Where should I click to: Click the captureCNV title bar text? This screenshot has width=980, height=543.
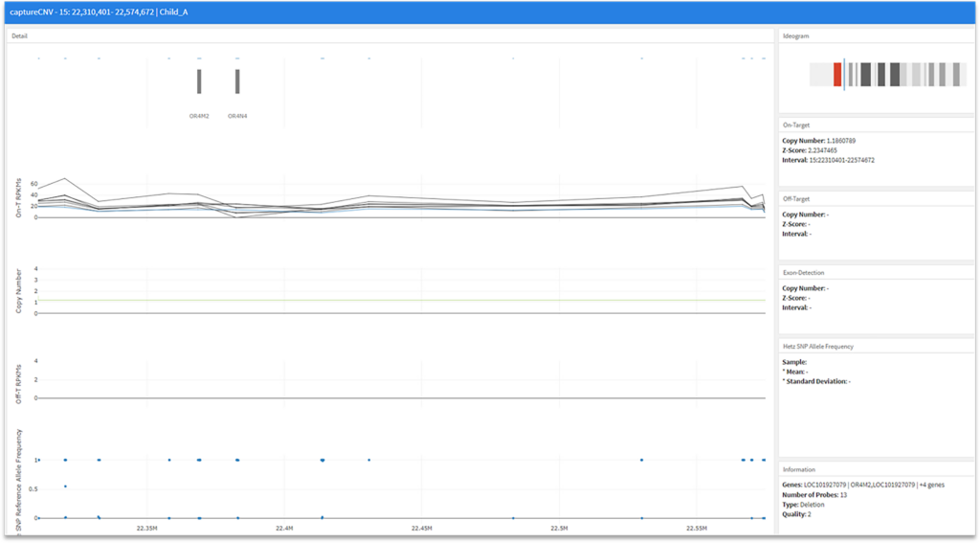tap(105, 12)
